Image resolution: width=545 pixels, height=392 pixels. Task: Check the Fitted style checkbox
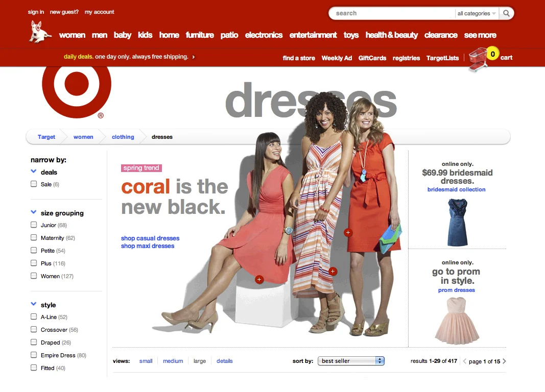coord(34,367)
